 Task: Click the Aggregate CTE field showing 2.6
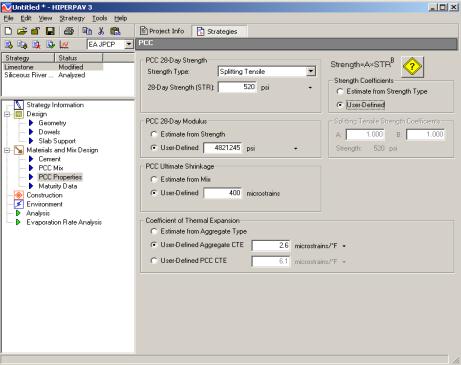[271, 245]
